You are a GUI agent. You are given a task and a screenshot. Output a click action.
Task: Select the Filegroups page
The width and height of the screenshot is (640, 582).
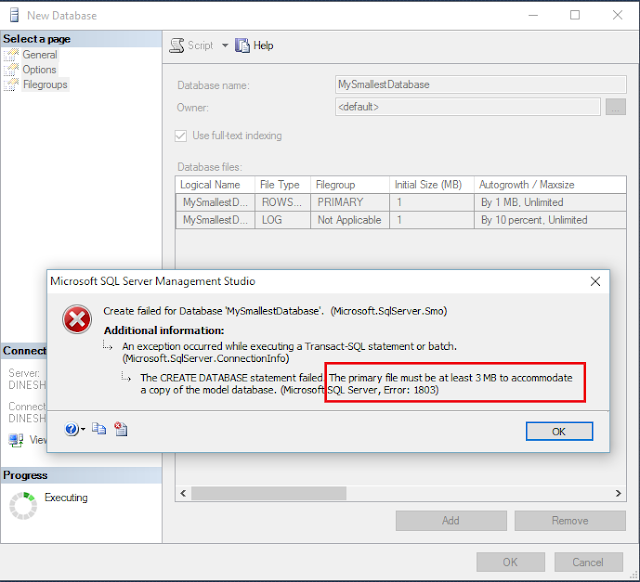coord(45,84)
